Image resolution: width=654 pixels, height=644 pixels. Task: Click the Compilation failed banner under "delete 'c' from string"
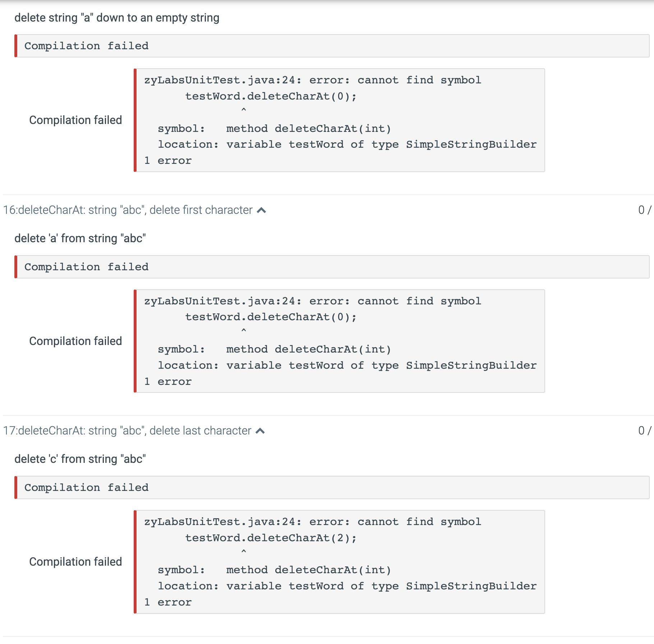coord(332,487)
